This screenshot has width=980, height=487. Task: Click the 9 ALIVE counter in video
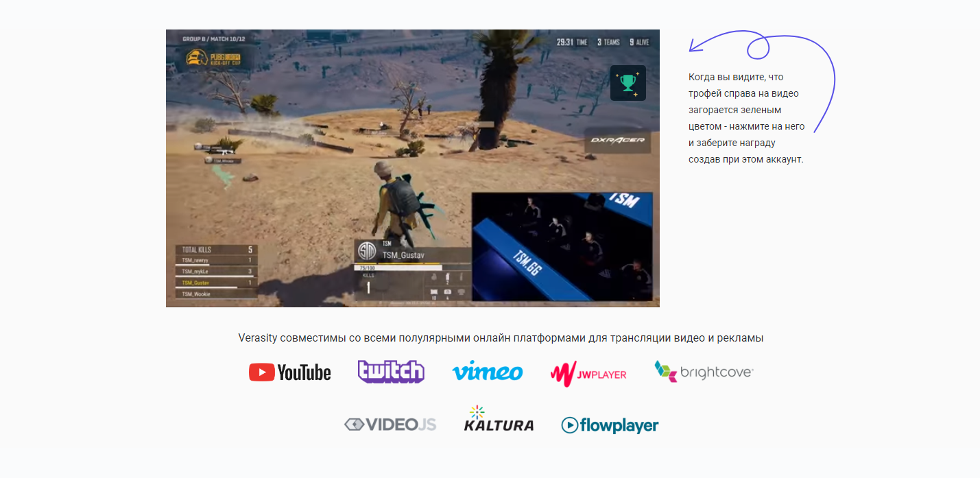pyautogui.click(x=639, y=42)
